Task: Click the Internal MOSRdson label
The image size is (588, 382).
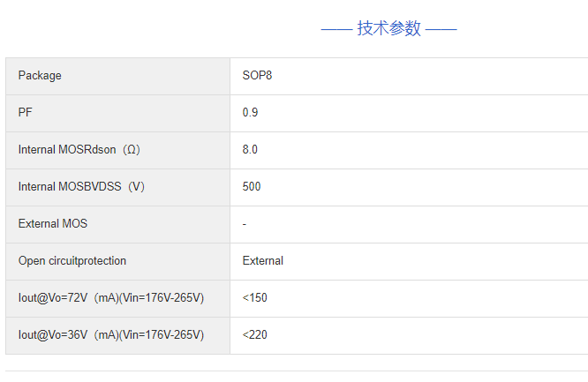Action: click(67, 150)
